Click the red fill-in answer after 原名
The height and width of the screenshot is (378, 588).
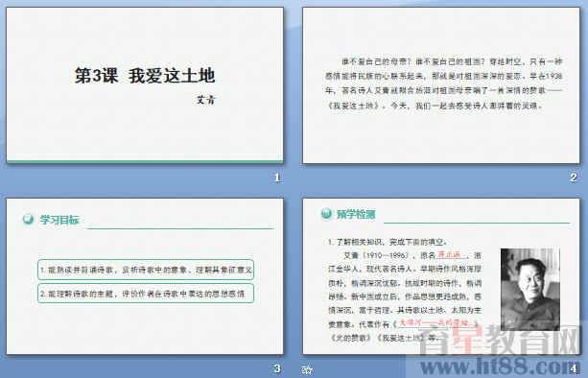(x=449, y=255)
